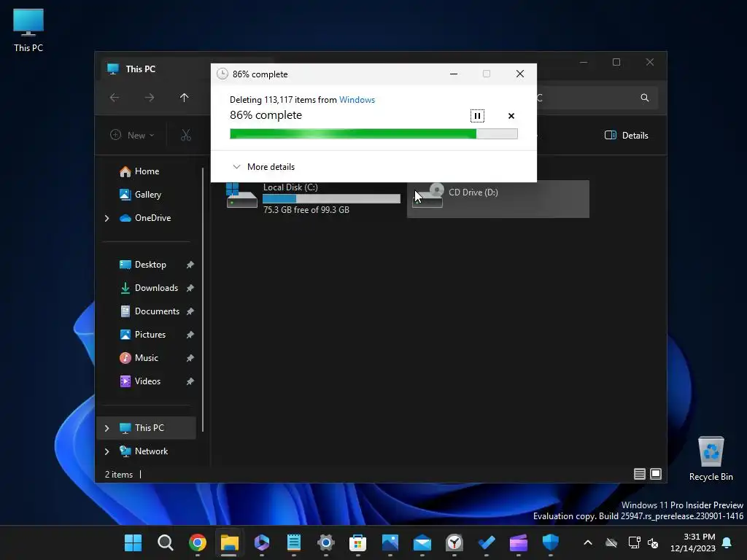Screen dimensions: 747x560
Task: Click the Local Disk C: usage bar
Action: coord(331,198)
